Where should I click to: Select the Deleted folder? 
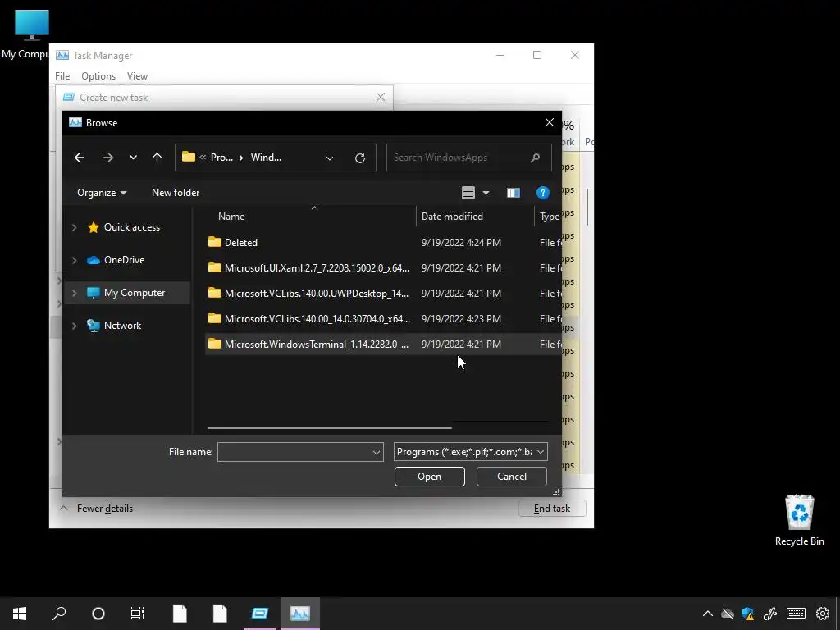click(x=241, y=243)
